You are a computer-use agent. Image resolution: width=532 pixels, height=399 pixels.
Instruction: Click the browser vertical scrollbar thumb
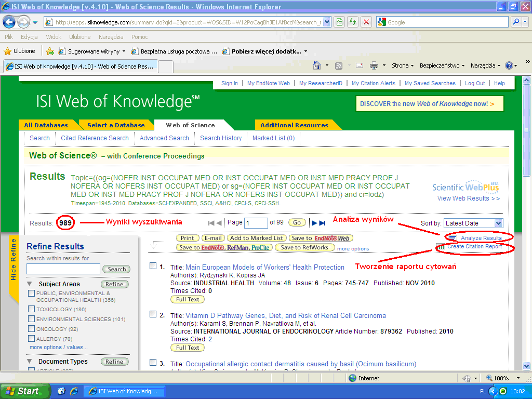click(x=526, y=130)
